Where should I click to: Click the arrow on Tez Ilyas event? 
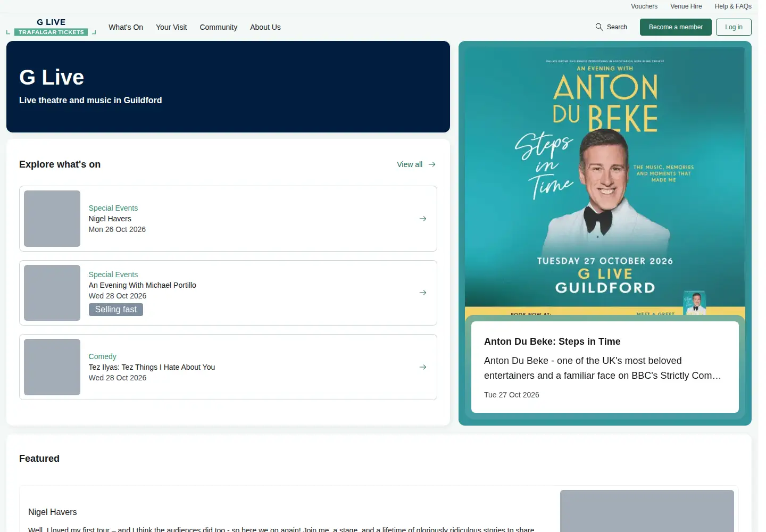pos(423,367)
